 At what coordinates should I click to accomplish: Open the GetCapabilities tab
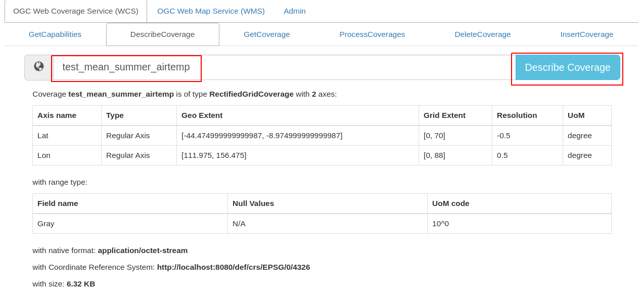55,34
